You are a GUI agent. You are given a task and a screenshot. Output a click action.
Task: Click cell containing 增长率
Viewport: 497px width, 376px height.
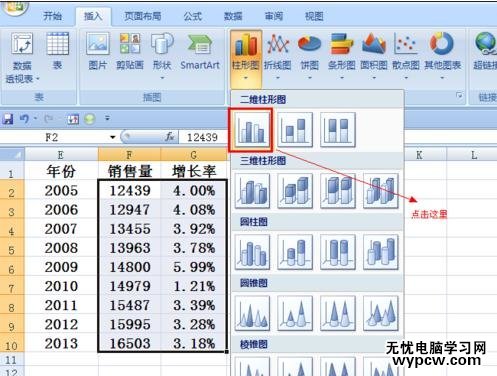[194, 171]
